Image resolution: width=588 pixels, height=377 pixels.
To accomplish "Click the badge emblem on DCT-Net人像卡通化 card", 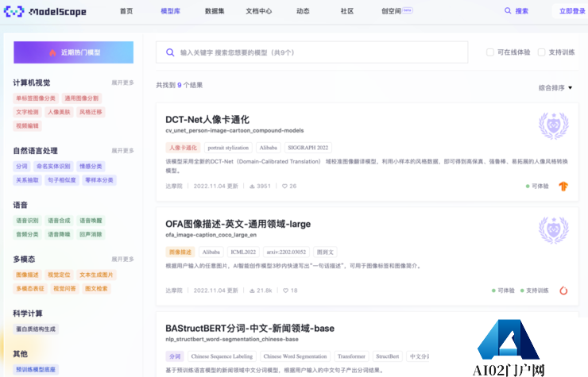I will pyautogui.click(x=554, y=125).
